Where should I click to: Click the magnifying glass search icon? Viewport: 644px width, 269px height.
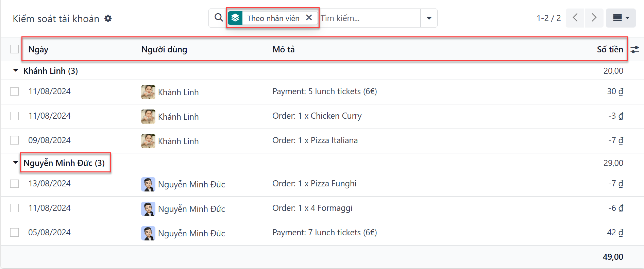219,18
